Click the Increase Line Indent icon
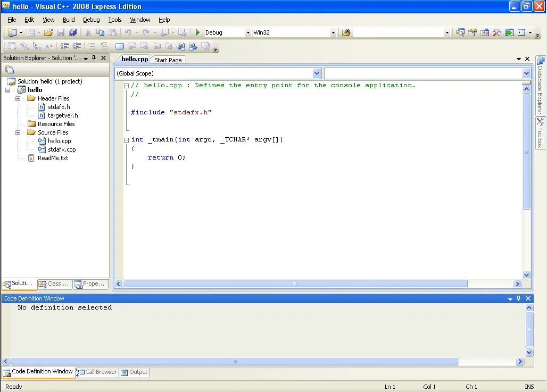Image resolution: width=547 pixels, height=392 pixels. pos(77,46)
